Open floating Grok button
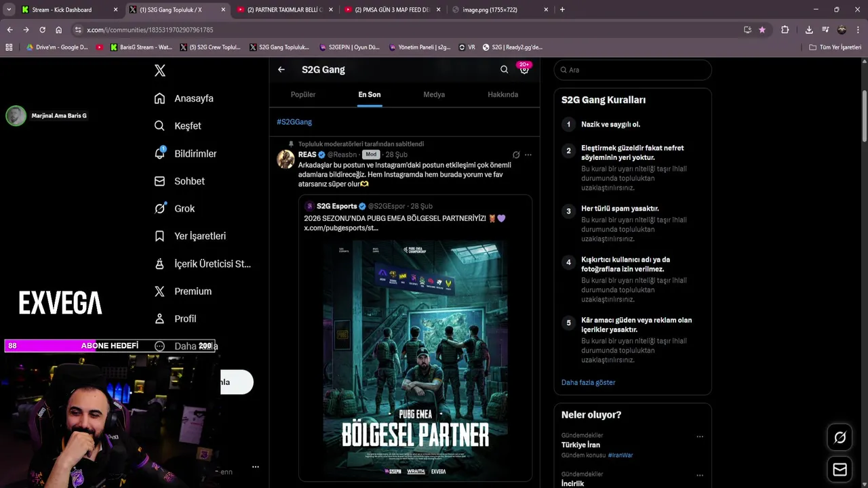 pos(840,438)
